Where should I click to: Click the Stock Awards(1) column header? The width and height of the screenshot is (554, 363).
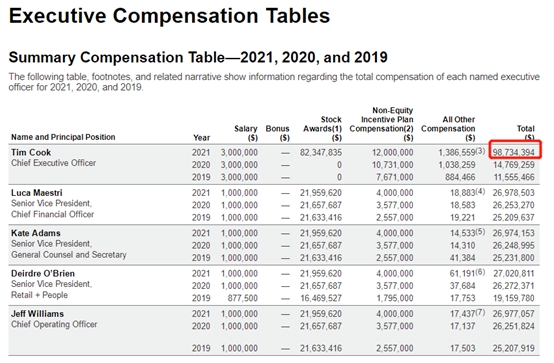tap(322, 129)
